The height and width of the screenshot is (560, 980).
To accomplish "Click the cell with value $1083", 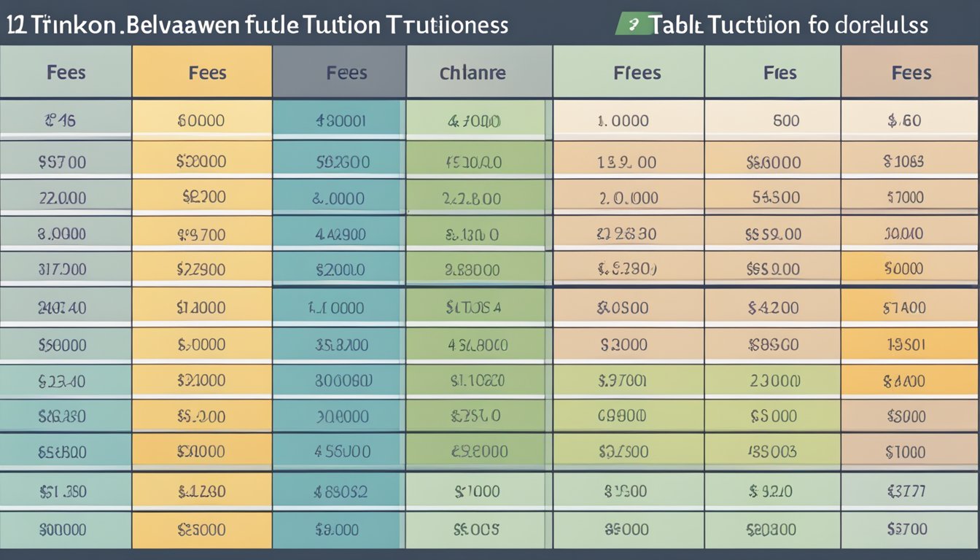I will coord(904,162).
